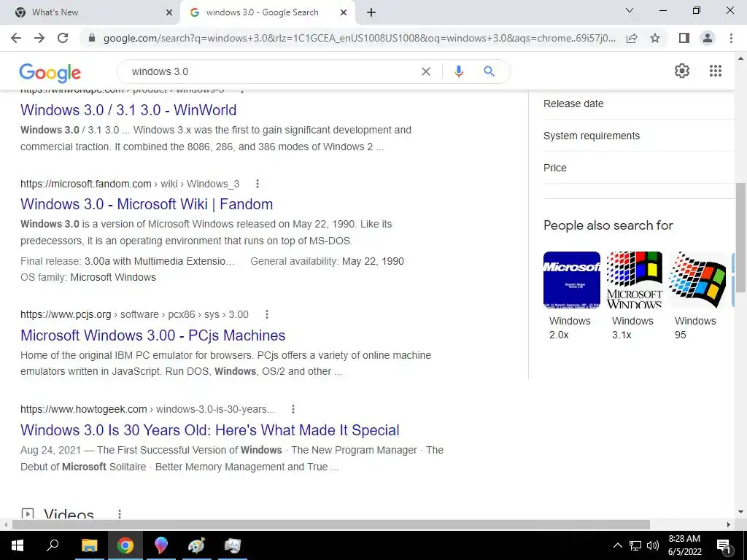Close the What's New tab
The image size is (747, 560).
tap(169, 13)
